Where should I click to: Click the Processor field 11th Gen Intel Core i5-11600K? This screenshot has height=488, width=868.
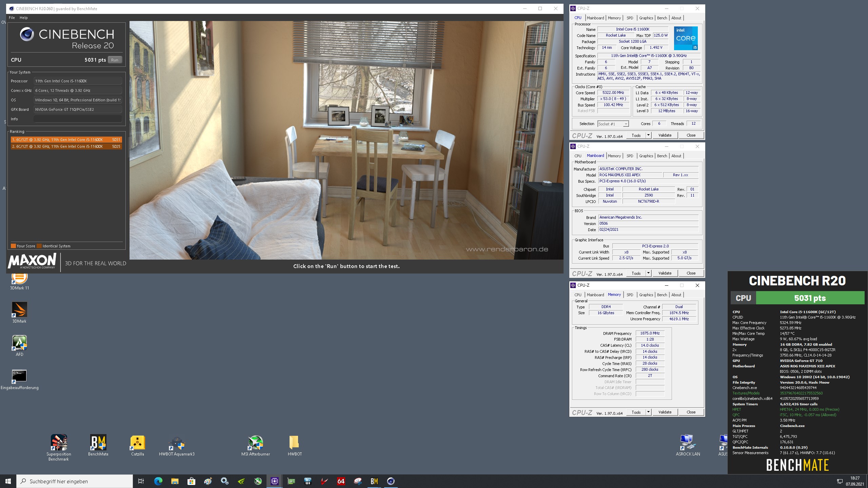coord(78,81)
